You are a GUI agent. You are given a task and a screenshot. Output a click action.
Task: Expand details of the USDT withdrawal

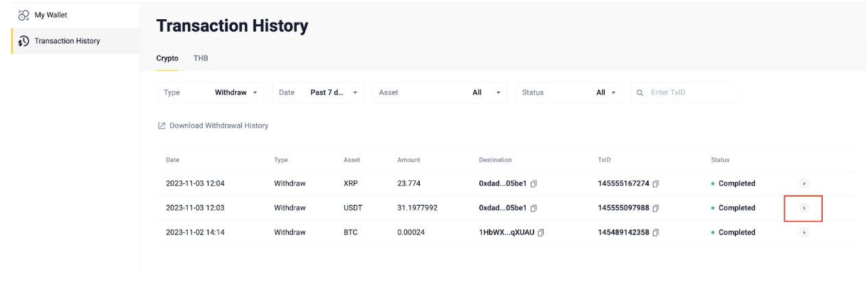point(804,208)
